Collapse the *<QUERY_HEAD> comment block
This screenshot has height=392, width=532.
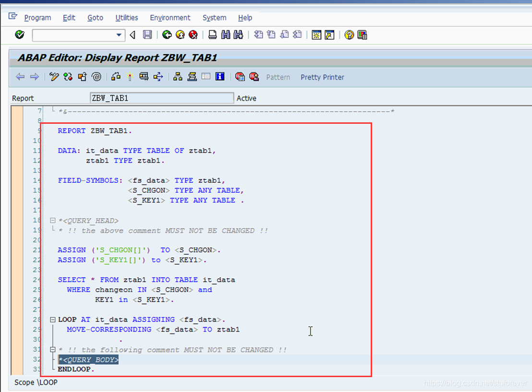coord(53,220)
